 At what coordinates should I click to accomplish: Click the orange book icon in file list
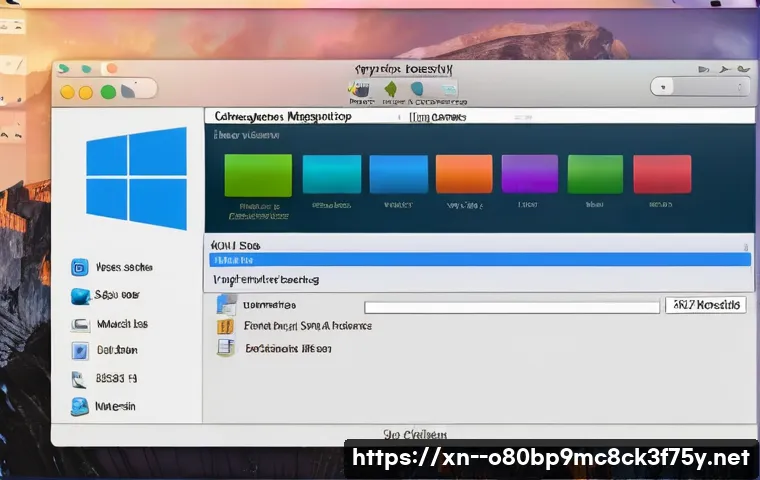(225, 326)
